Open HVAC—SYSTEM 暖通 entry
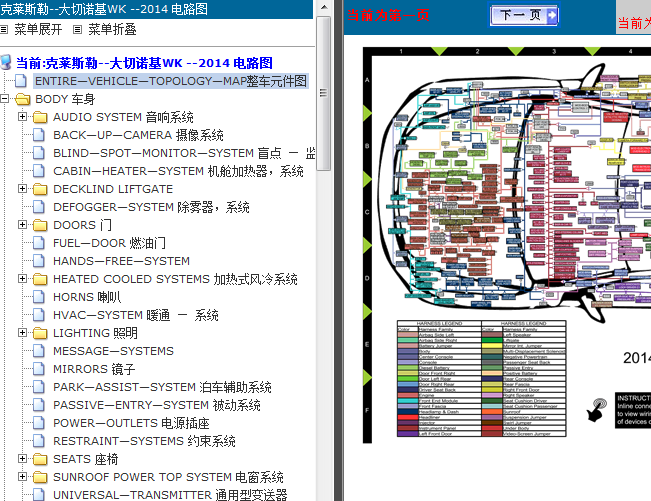The width and height of the screenshot is (651, 501). pyautogui.click(x=136, y=315)
